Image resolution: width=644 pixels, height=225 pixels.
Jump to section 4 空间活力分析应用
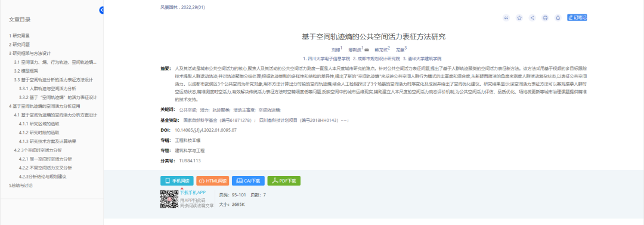click(x=44, y=106)
